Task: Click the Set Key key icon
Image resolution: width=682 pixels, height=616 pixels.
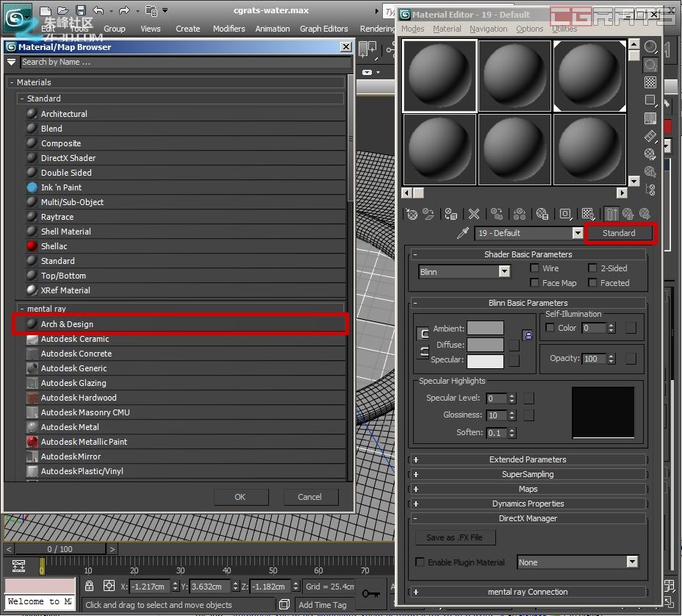Action: [x=370, y=593]
